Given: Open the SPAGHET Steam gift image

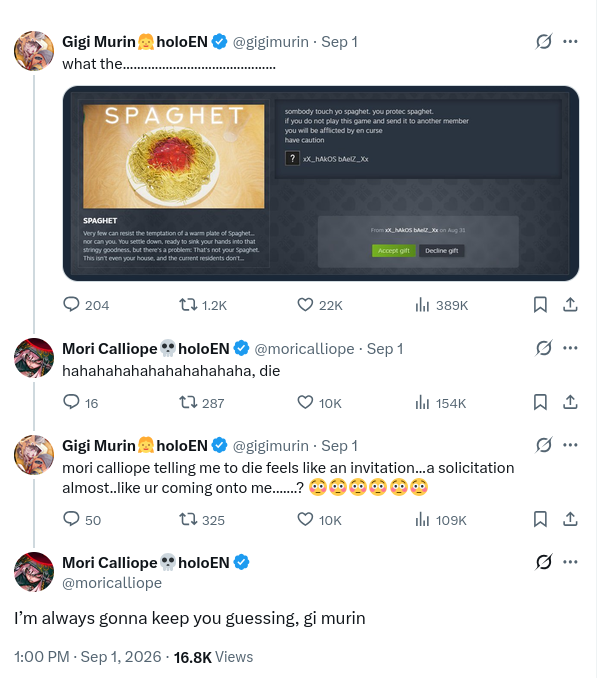Looking at the screenshot, I should point(320,183).
